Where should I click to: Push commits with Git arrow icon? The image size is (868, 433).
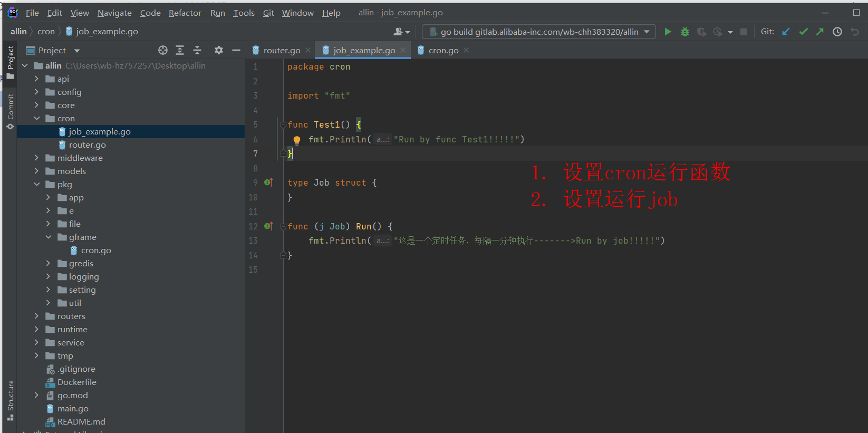tap(820, 32)
